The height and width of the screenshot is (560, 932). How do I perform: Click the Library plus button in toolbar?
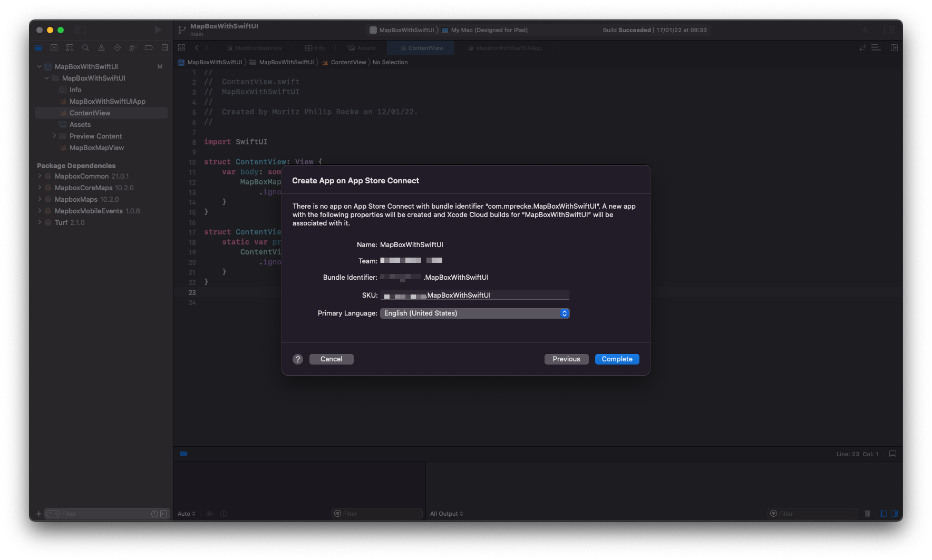click(865, 30)
